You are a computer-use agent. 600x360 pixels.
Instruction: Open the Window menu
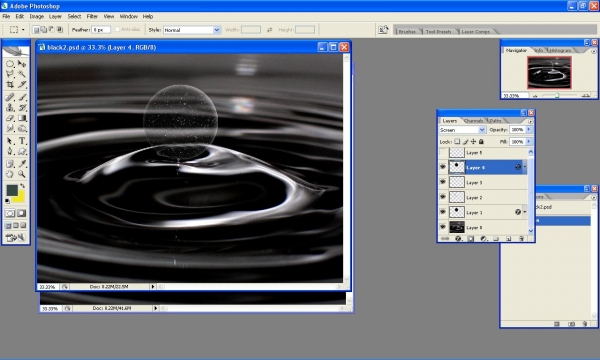pos(129,16)
